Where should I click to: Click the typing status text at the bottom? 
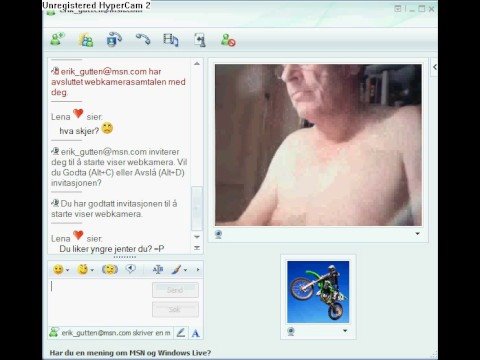[x=116, y=333]
